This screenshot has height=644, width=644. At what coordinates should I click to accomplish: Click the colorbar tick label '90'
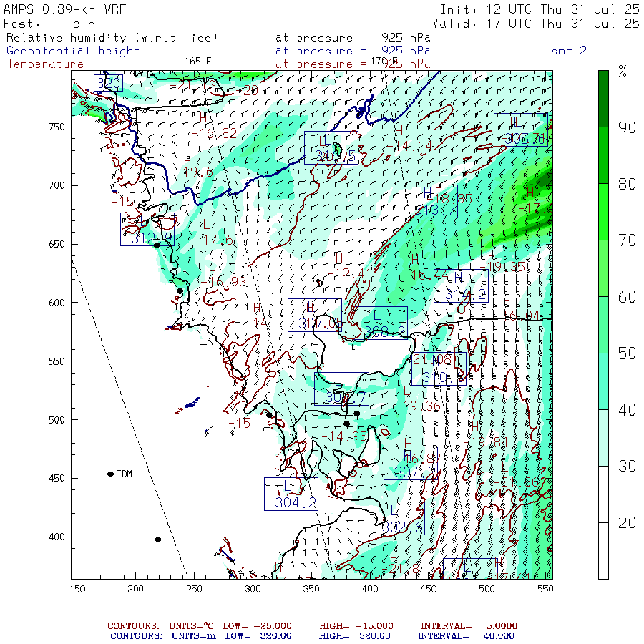(x=627, y=127)
